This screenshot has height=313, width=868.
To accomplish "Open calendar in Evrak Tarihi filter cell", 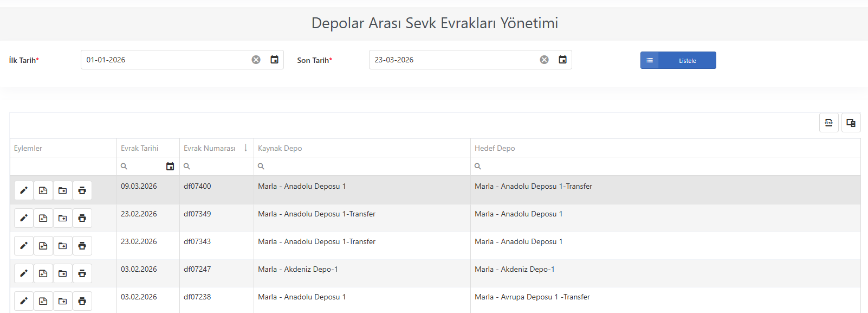I will click(x=170, y=167).
